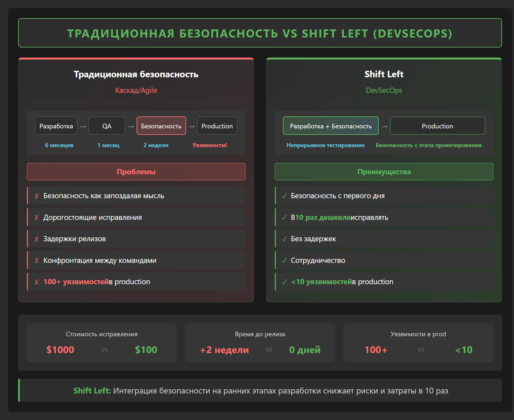Select the "Разработка + Безопасность" stage box

[x=330, y=126]
